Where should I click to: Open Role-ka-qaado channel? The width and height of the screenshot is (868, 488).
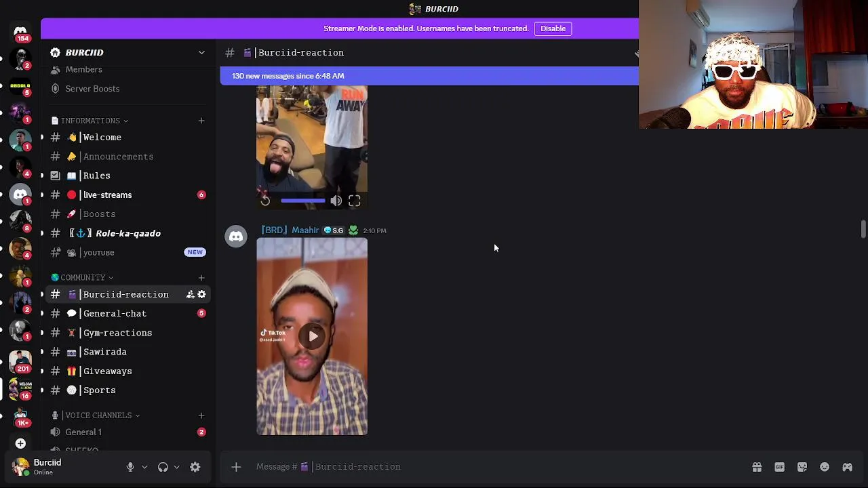point(127,233)
